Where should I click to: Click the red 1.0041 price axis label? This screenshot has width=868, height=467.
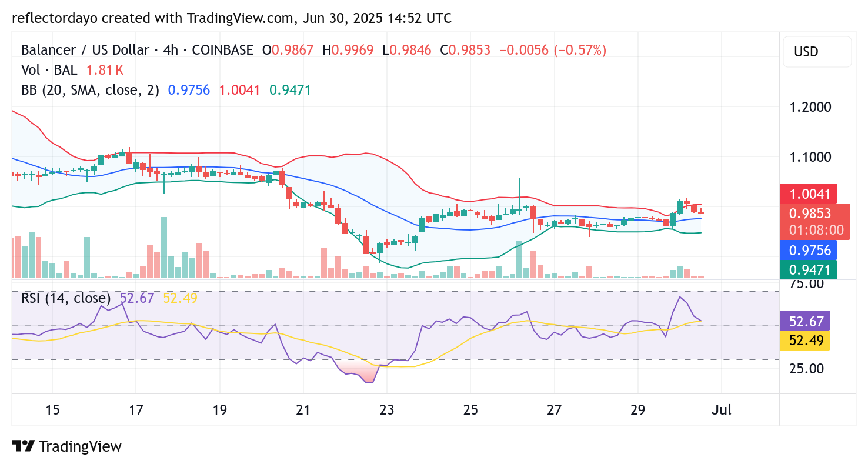(808, 194)
